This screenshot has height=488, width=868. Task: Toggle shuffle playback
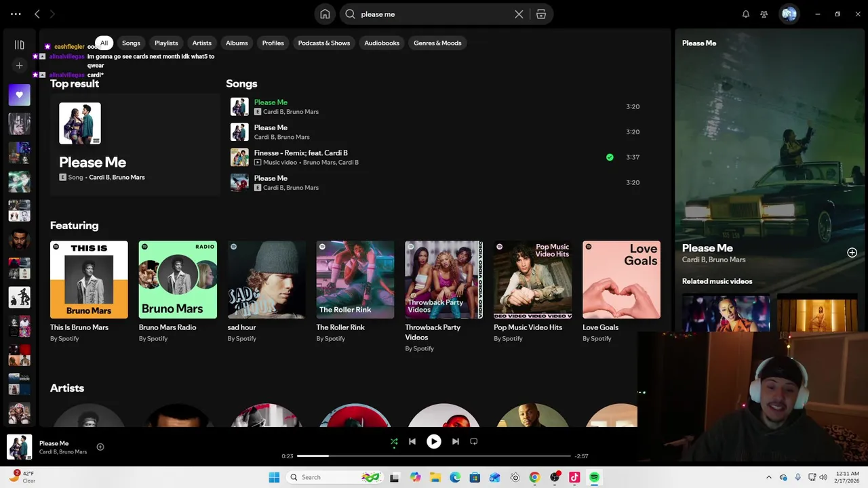pyautogui.click(x=394, y=442)
